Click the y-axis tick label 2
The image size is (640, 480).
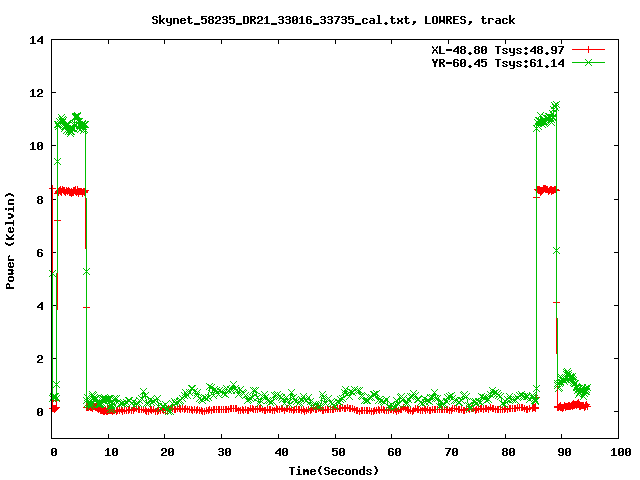(40, 359)
